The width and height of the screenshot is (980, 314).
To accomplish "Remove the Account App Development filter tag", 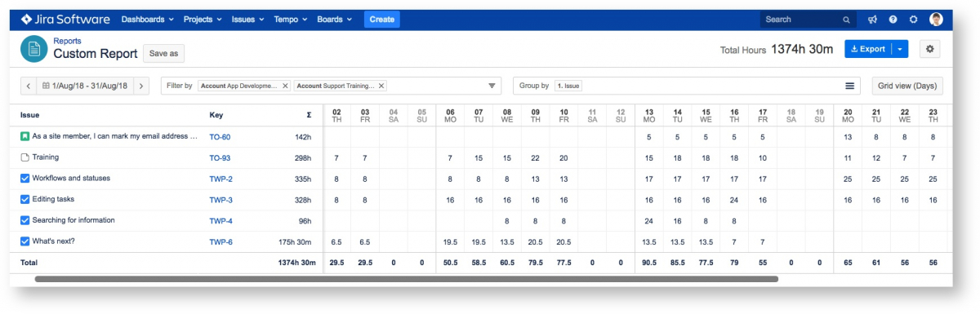I will click(x=285, y=86).
